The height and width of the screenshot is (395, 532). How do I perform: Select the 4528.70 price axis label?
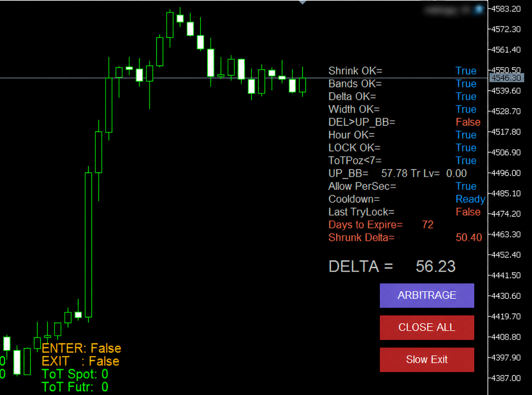(506, 111)
